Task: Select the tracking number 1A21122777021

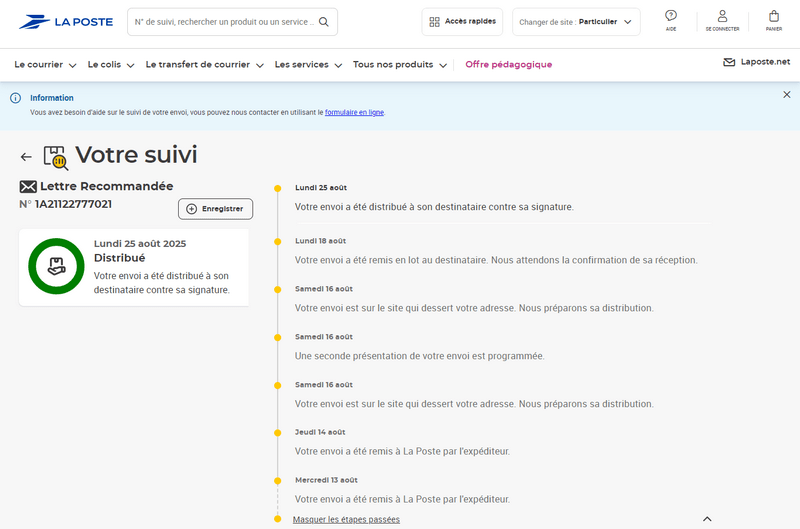Action: tap(73, 204)
